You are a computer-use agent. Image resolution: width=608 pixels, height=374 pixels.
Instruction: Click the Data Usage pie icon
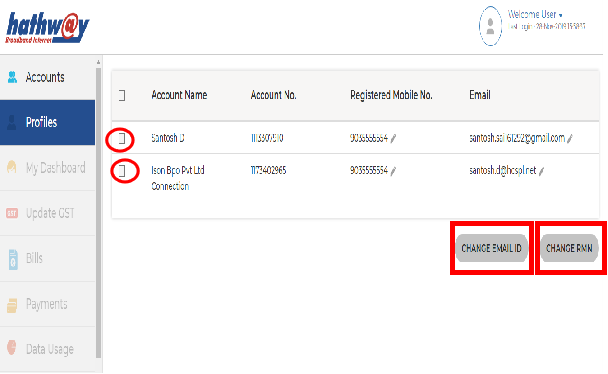click(12, 347)
